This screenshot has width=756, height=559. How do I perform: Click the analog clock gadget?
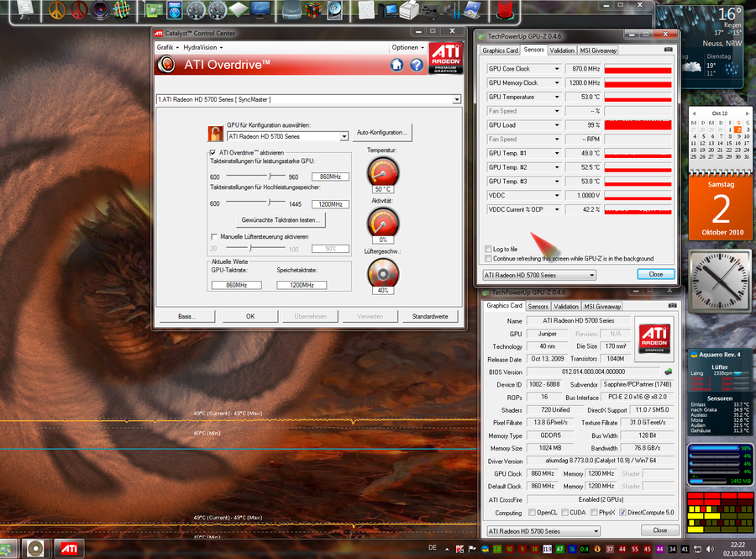tap(721, 282)
